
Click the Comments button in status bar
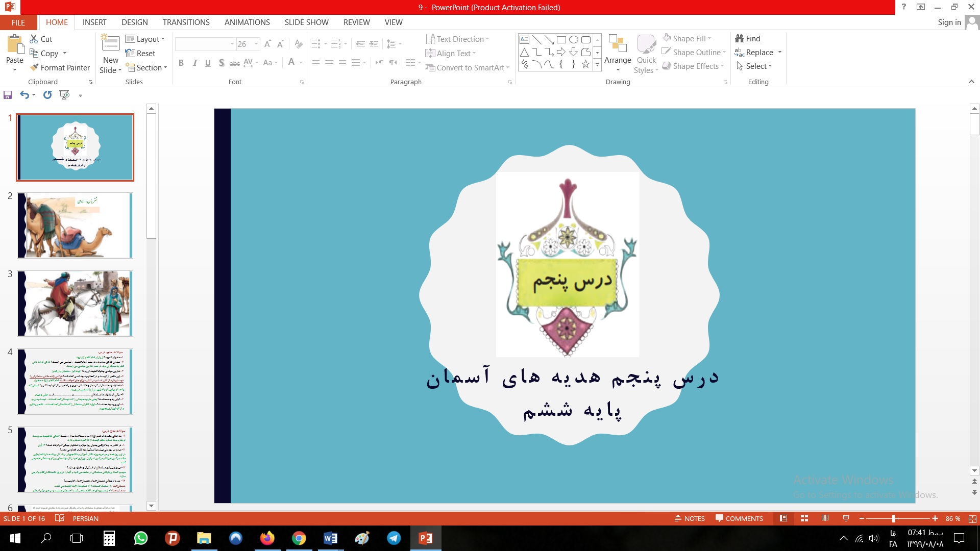739,518
